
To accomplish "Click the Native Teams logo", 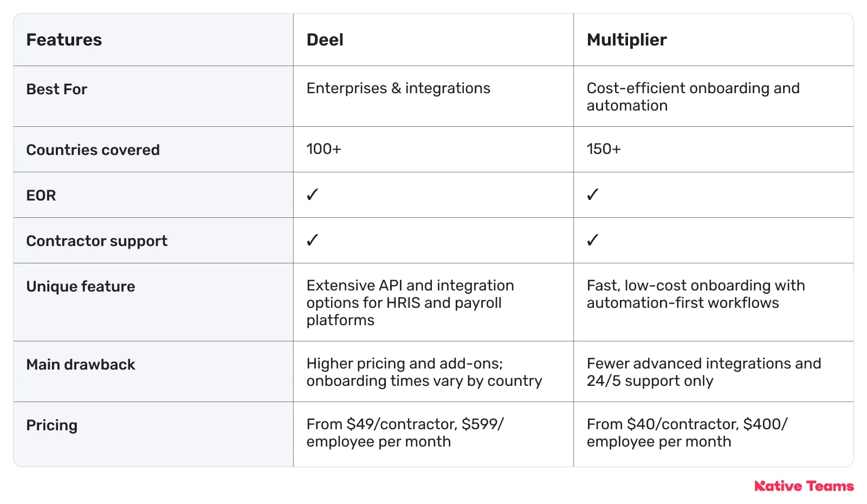I will coord(804,486).
